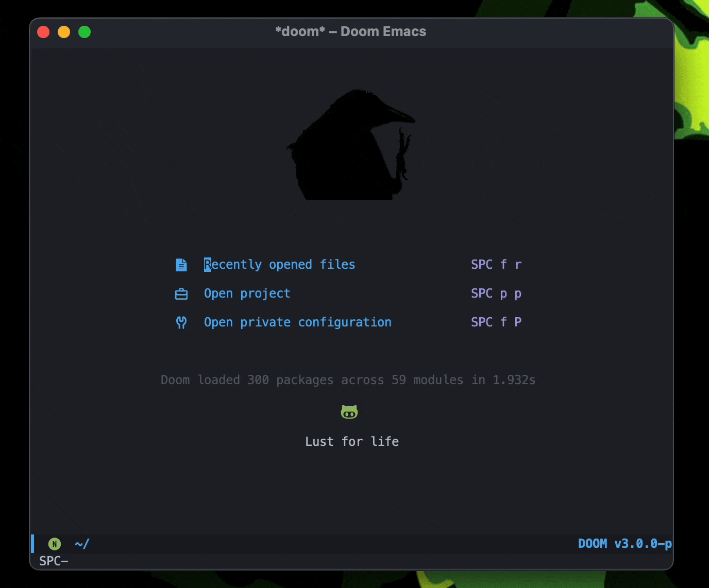The image size is (709, 588).
Task: Open Recently opened files
Action: coord(280,265)
